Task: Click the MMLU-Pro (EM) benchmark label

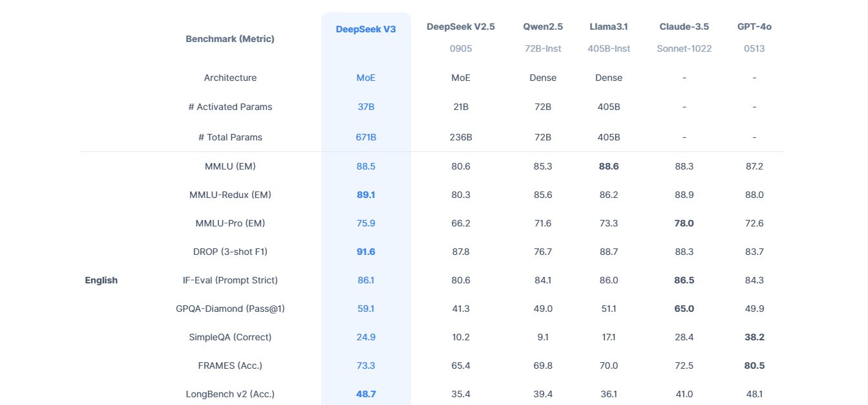Action: 230,223
